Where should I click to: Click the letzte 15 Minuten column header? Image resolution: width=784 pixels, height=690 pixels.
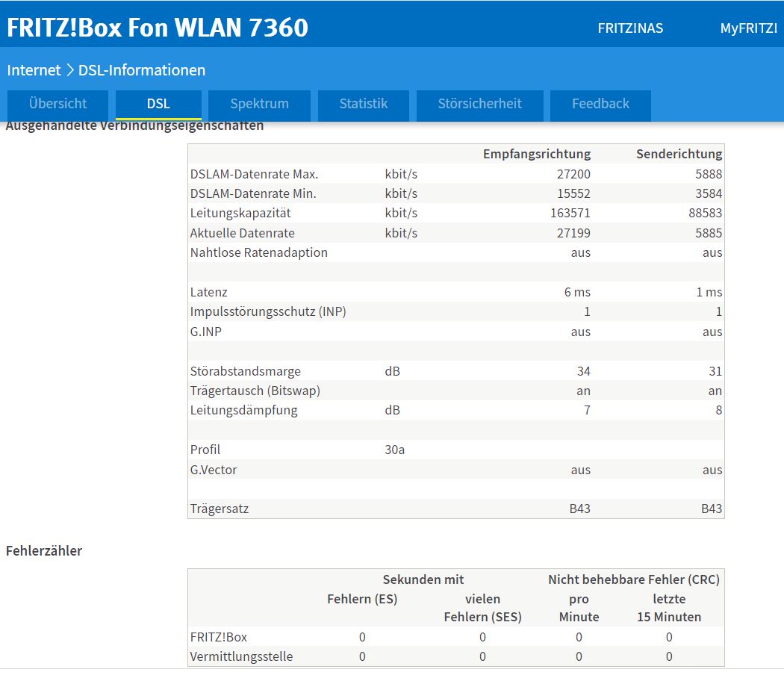pyautogui.click(x=669, y=608)
